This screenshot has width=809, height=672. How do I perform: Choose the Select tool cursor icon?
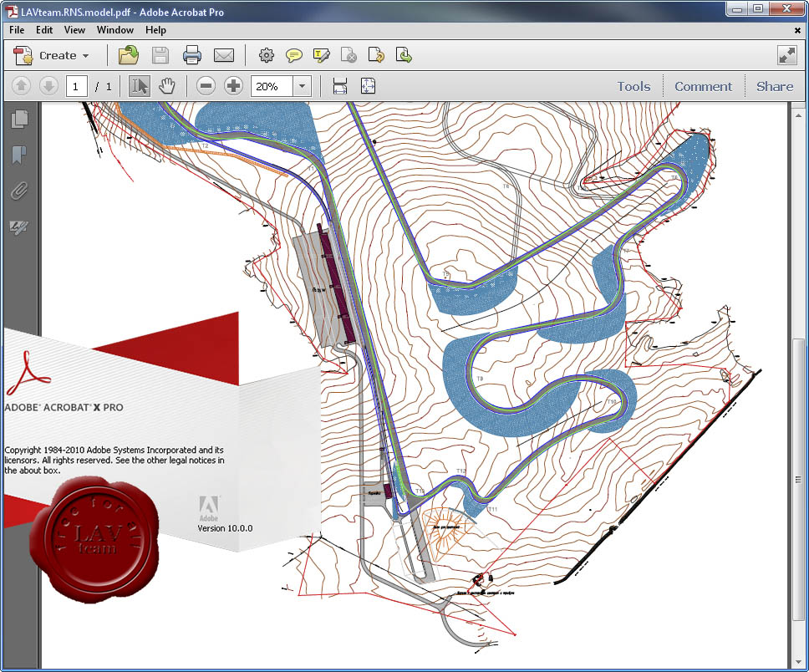pos(139,86)
